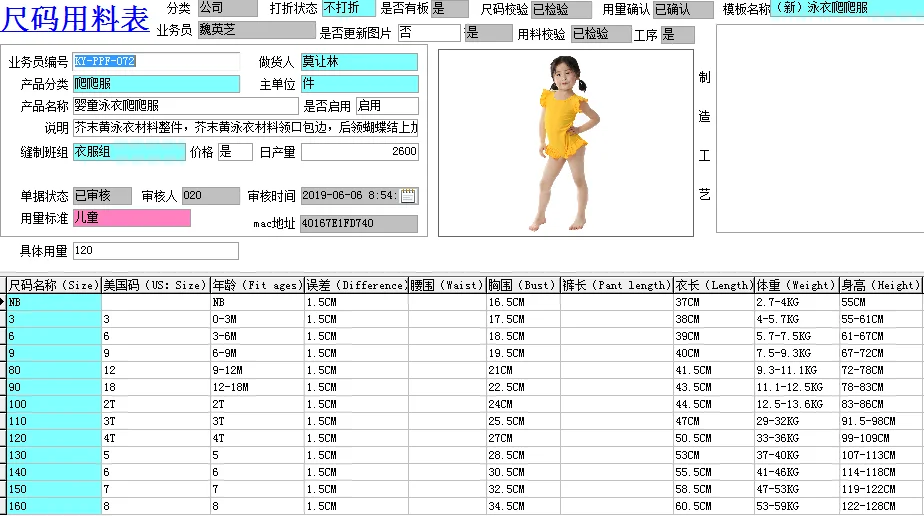Click US size cell 18
This screenshot has width=924, height=517.
pyautogui.click(x=156, y=387)
